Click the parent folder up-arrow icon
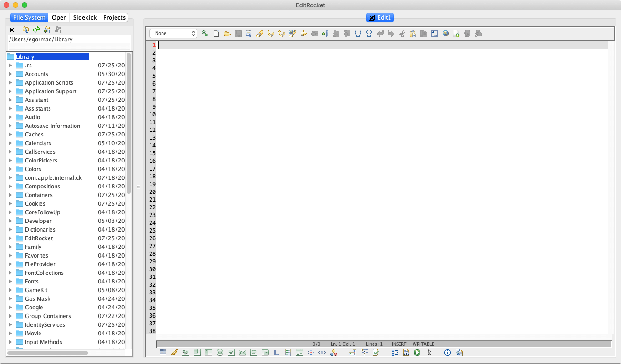This screenshot has width=621, height=364. pos(26,30)
